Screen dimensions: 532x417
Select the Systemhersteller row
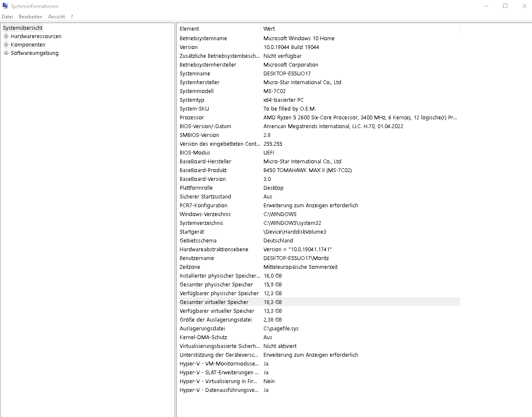(x=318, y=82)
